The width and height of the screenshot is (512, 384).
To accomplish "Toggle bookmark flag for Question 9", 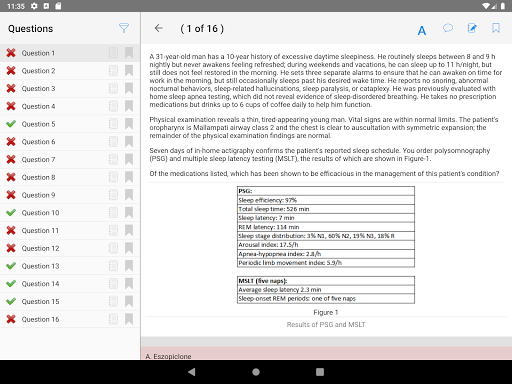I will click(x=129, y=195).
